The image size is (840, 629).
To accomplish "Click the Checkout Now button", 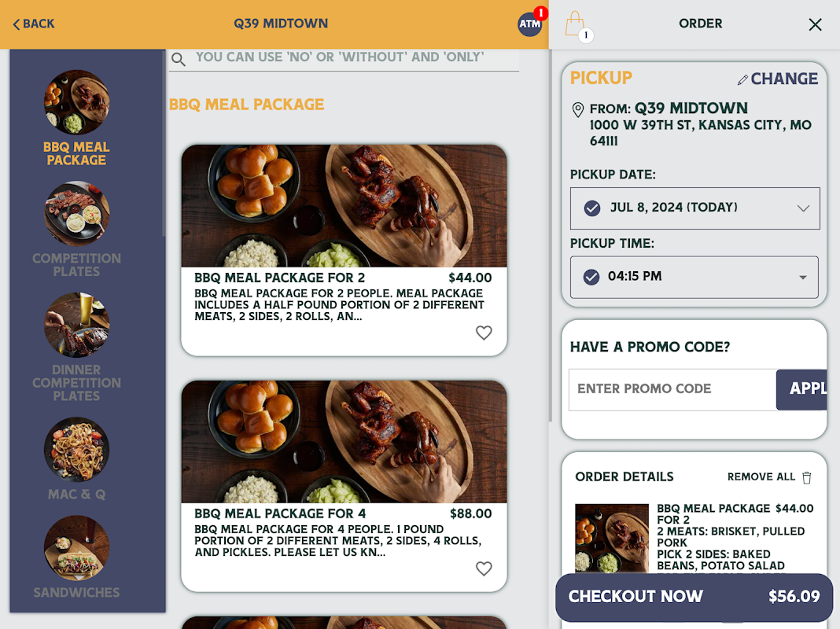I will click(694, 597).
